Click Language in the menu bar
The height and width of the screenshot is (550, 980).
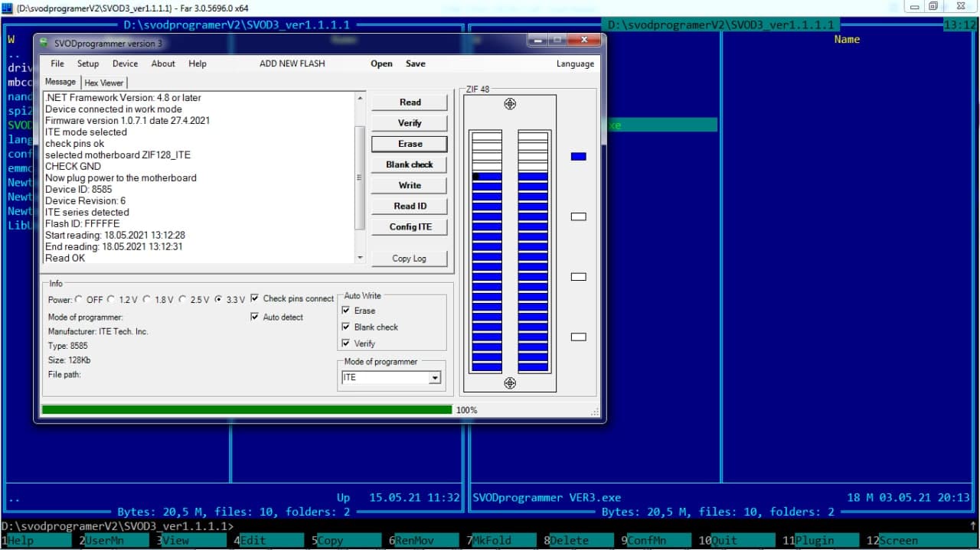575,63
